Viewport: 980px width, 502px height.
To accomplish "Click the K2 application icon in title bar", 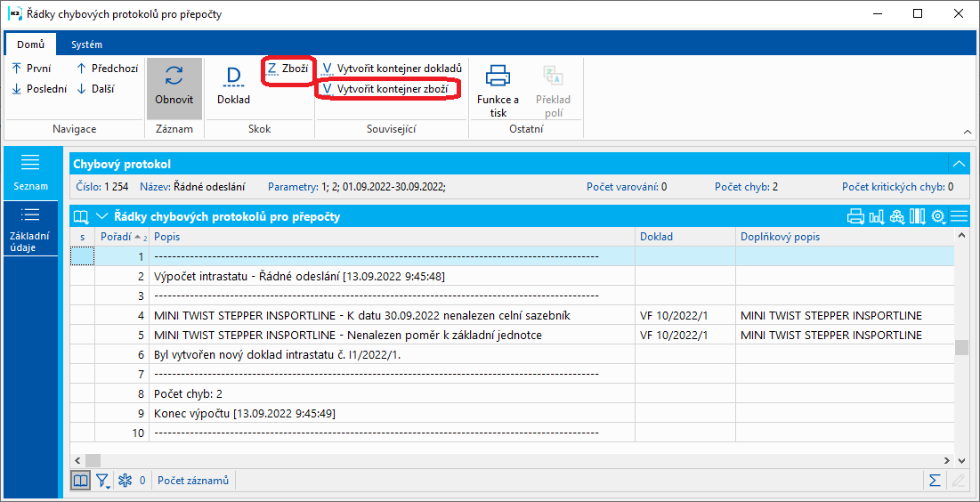I will click(14, 13).
